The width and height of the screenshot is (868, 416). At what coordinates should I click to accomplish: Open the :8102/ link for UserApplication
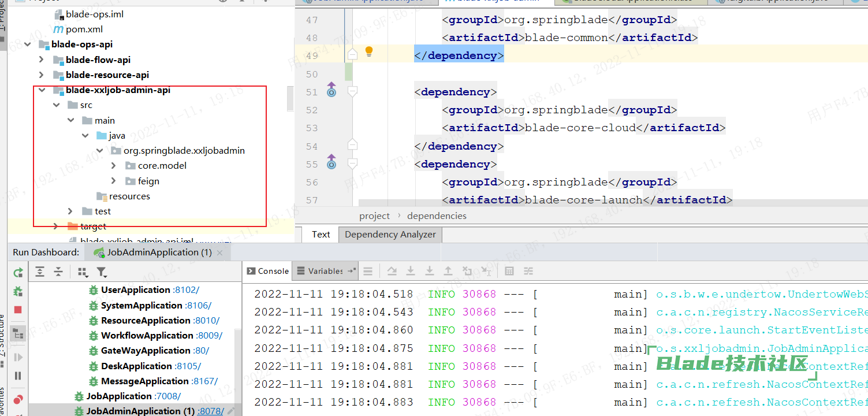(186, 290)
